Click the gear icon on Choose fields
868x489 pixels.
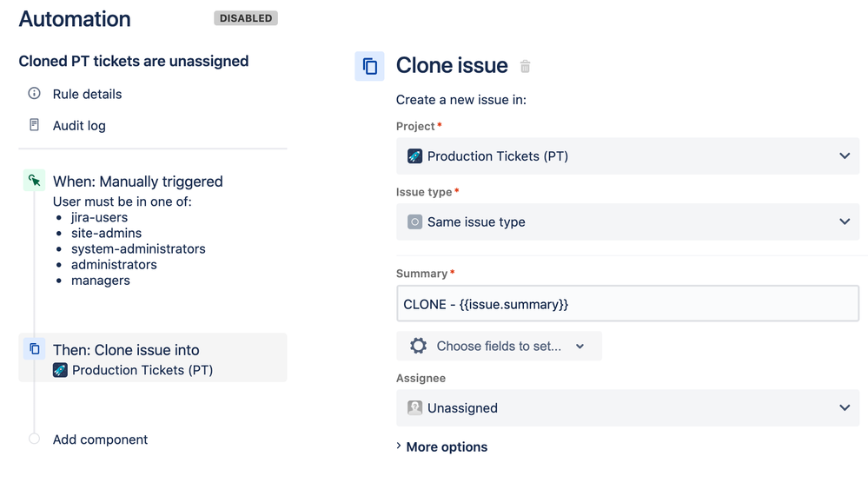point(418,346)
